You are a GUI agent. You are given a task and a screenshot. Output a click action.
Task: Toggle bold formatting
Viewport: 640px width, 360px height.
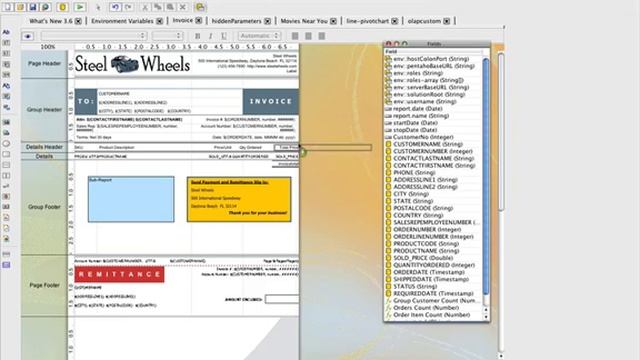(198, 36)
